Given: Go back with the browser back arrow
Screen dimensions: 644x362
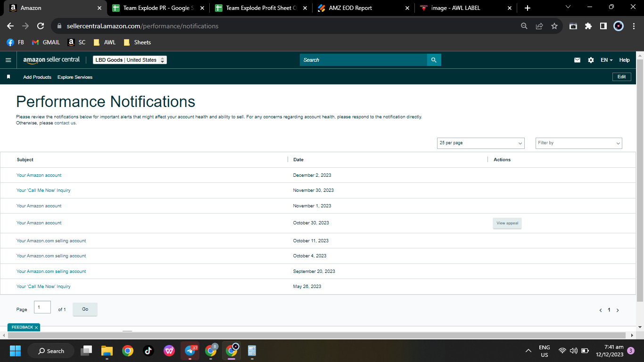Looking at the screenshot, I should click(10, 26).
